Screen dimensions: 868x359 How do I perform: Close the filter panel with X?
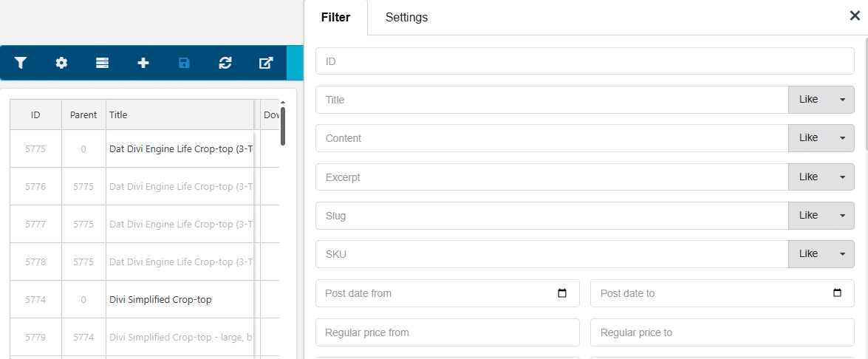(x=855, y=16)
